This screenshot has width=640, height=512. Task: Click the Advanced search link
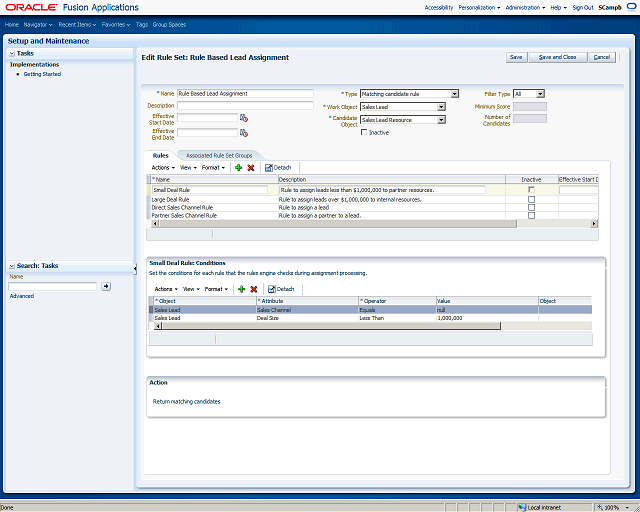(x=22, y=296)
